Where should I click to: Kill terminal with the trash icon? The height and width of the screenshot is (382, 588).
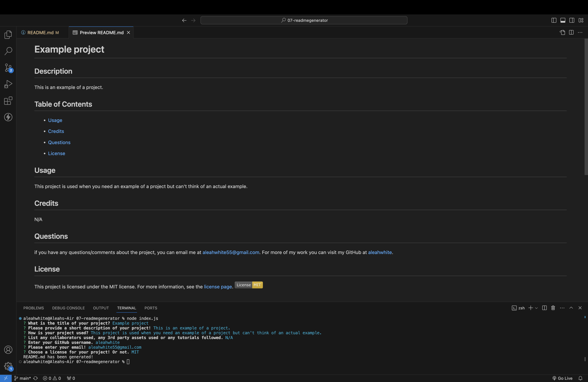[x=553, y=308]
